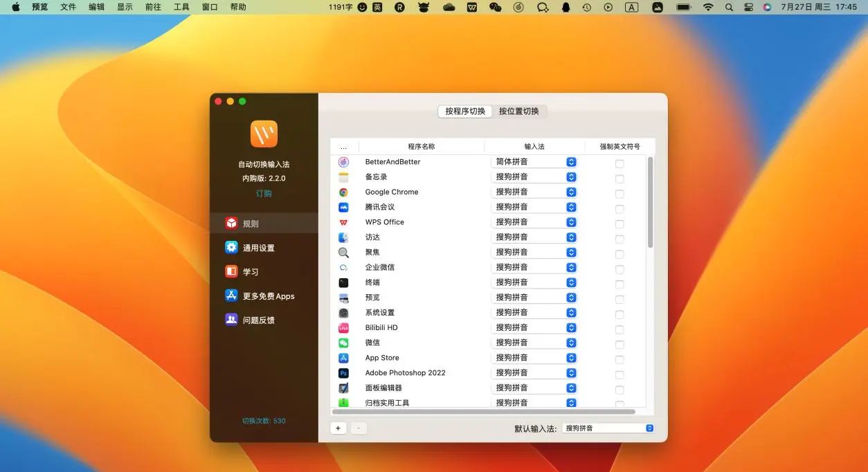Click the + button to add a rule
Image resolution: width=868 pixels, height=472 pixels.
click(338, 428)
